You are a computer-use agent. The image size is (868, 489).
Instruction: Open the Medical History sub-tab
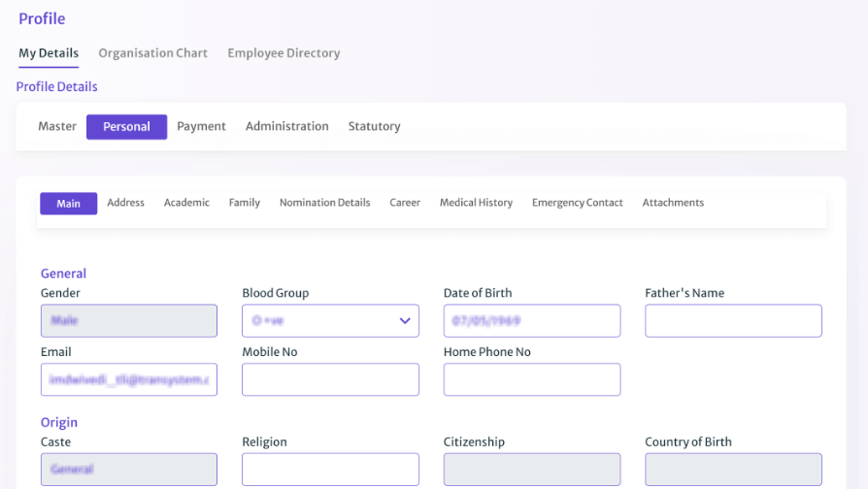(476, 203)
